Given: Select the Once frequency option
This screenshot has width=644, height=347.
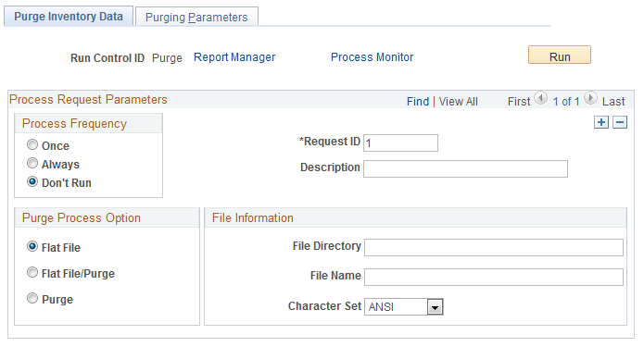Looking at the screenshot, I should 32,144.
